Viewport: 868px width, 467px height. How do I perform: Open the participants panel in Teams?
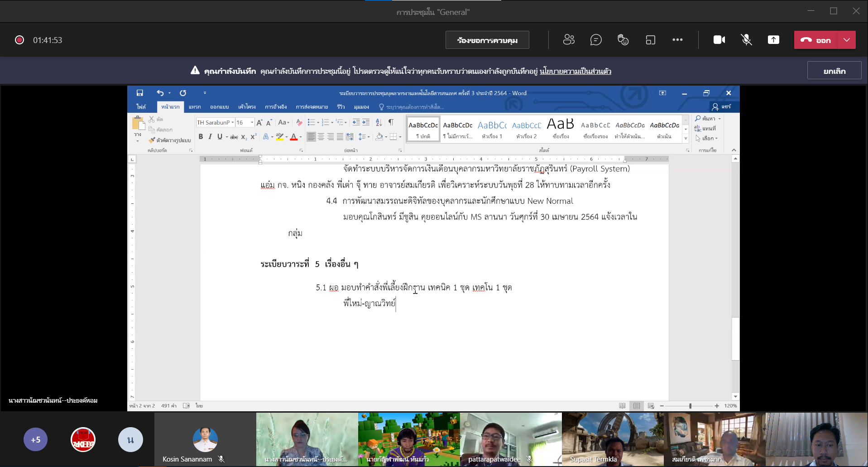coord(569,40)
